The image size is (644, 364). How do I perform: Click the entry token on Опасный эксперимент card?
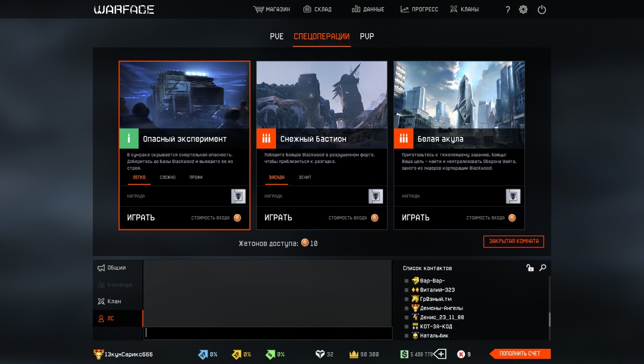point(237,218)
